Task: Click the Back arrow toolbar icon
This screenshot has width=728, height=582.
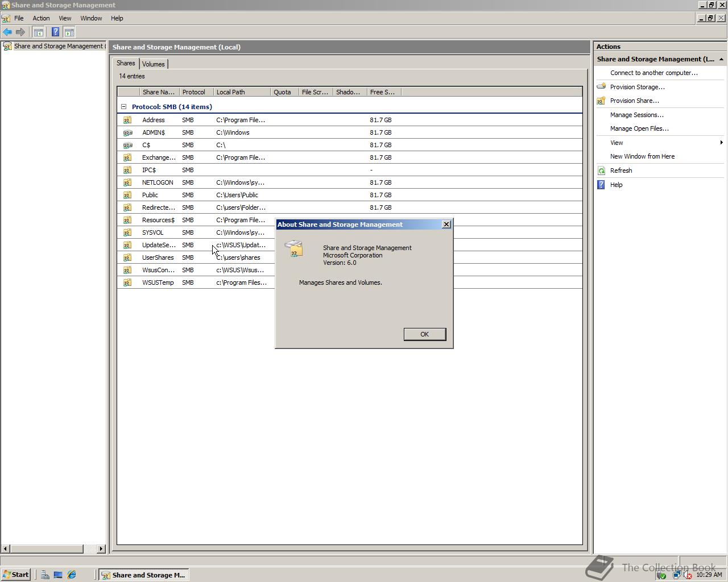Action: pyautogui.click(x=7, y=32)
